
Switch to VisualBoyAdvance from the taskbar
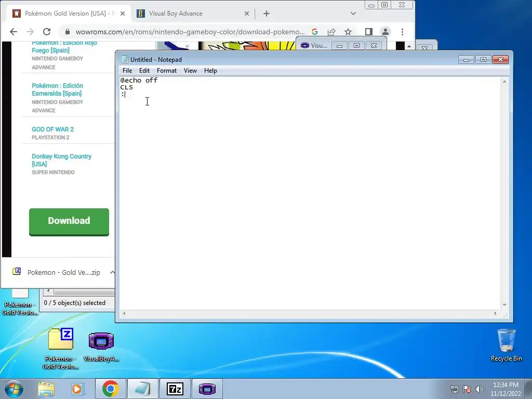click(207, 389)
